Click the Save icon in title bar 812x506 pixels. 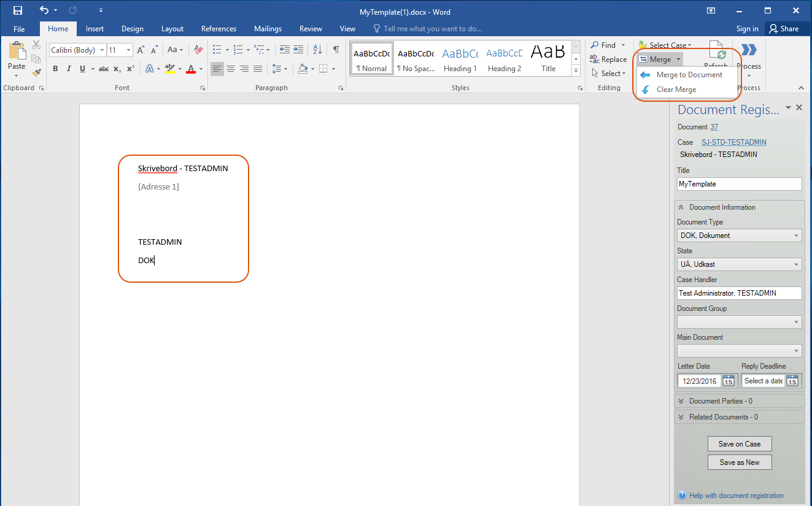18,10
